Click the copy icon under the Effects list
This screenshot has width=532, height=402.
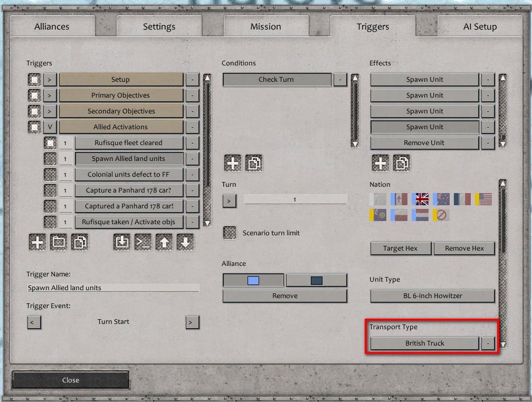(402, 163)
